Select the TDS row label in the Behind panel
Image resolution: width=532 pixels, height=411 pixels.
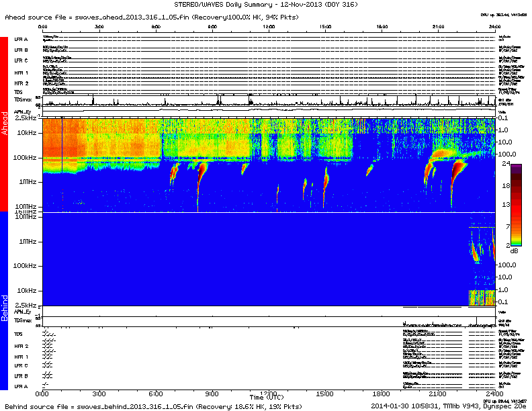(x=18, y=334)
